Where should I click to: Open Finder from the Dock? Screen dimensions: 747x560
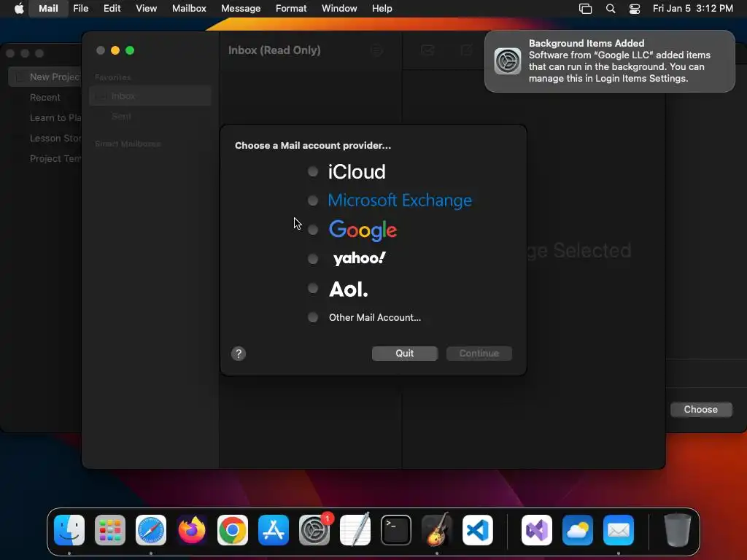(69, 530)
